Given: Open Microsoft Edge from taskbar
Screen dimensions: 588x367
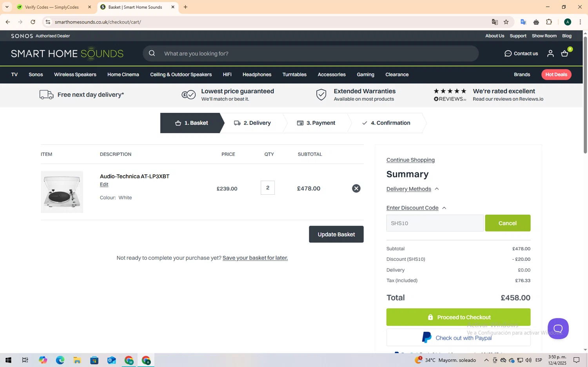Looking at the screenshot, I should (x=60, y=360).
